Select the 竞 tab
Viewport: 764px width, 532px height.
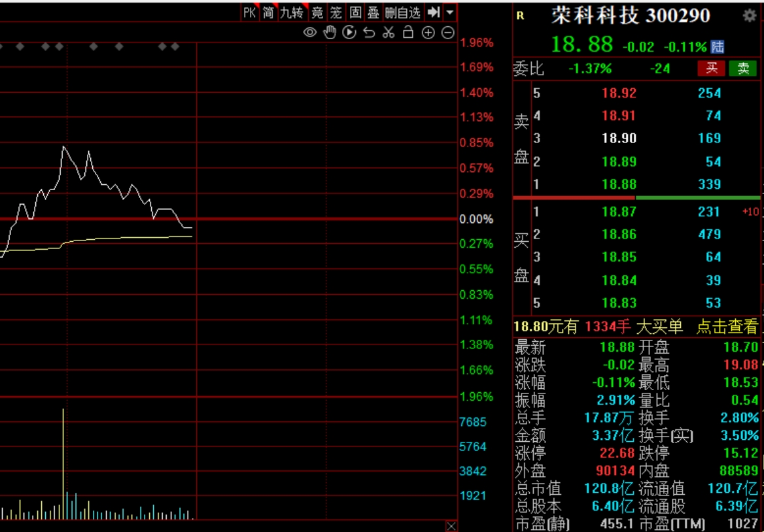[x=317, y=12]
